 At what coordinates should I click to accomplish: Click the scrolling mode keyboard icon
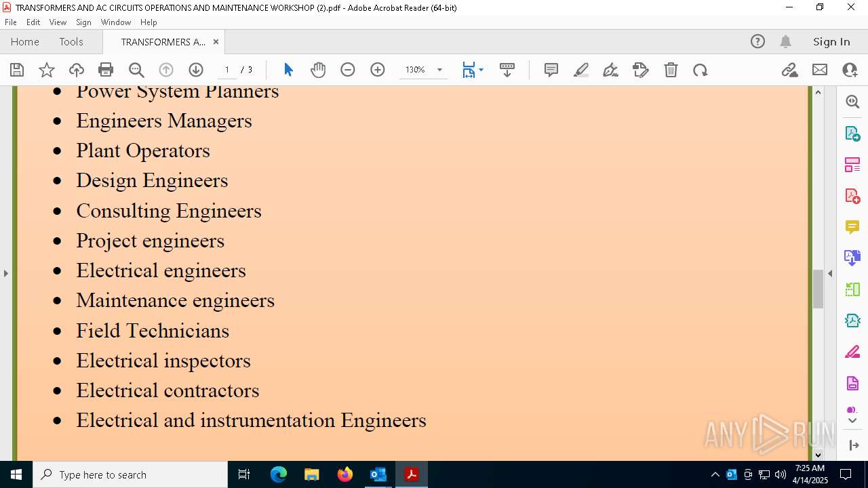coord(507,70)
